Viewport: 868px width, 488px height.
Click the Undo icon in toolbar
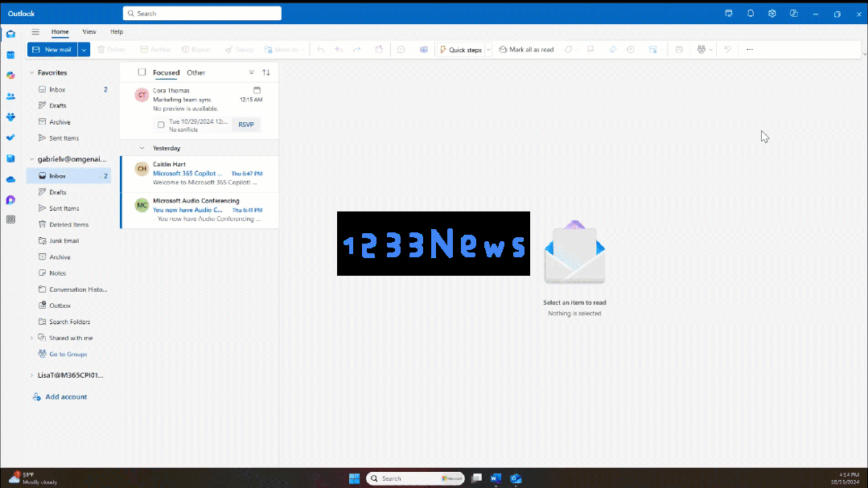(727, 50)
